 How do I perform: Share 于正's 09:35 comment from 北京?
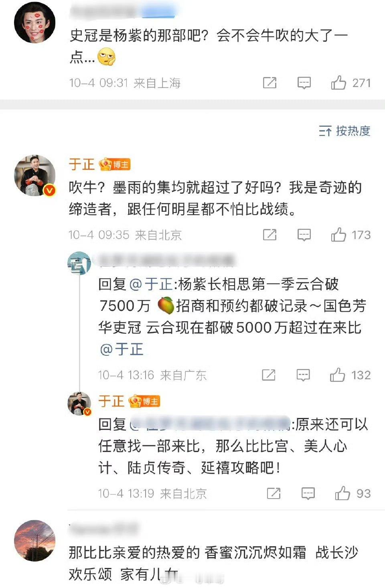pyautogui.click(x=269, y=235)
